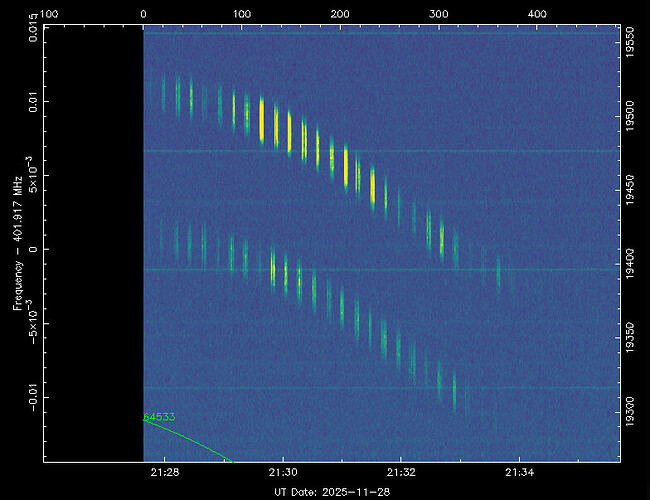Click the 200 label on top axis

[x=340, y=15]
